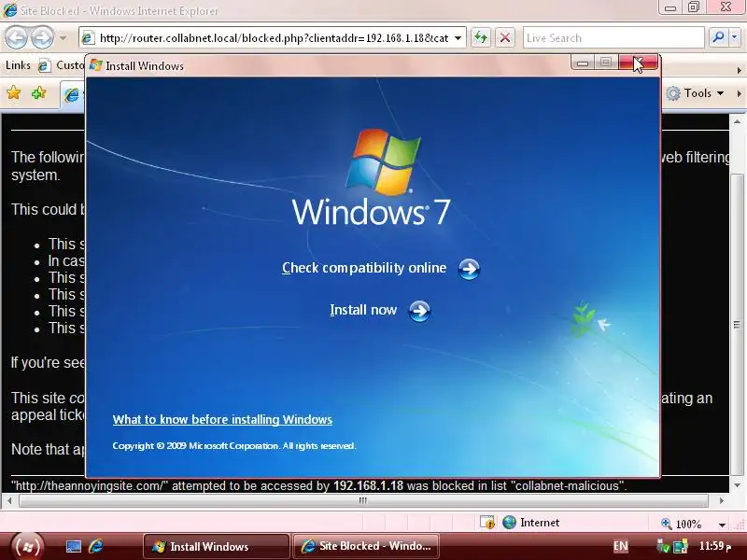
Task: Click the device tray icon with green check
Action: click(x=663, y=546)
